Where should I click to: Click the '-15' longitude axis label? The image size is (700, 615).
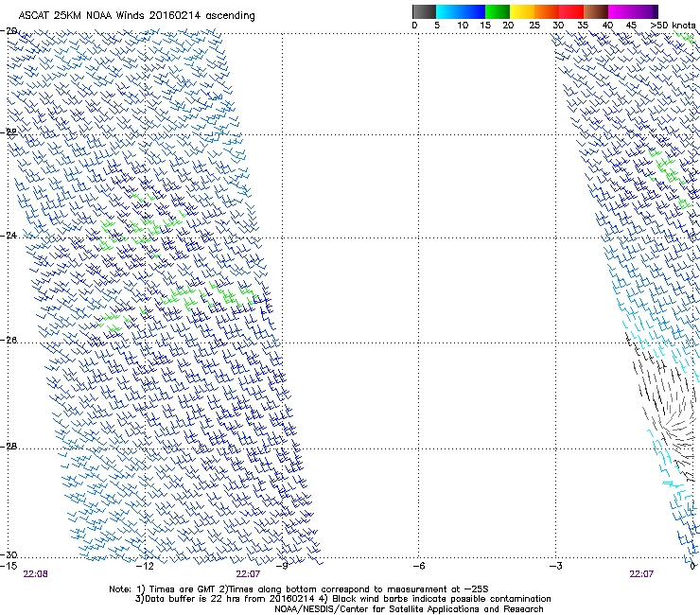[x=9, y=566]
